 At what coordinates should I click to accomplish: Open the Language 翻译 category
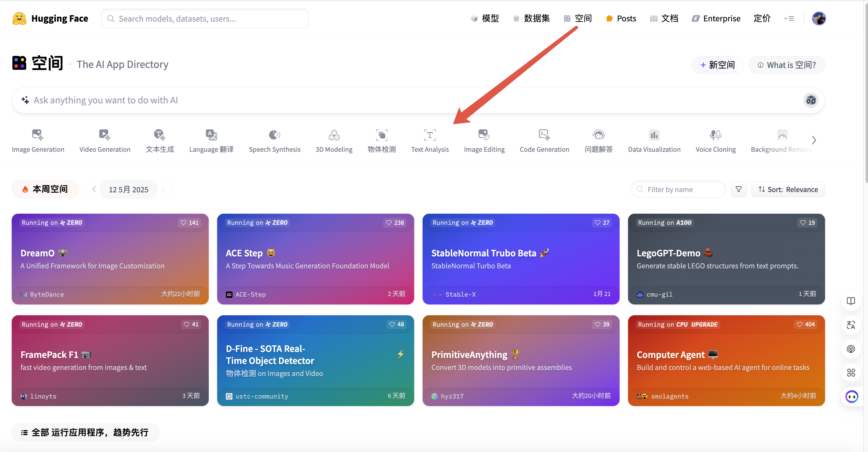click(211, 141)
